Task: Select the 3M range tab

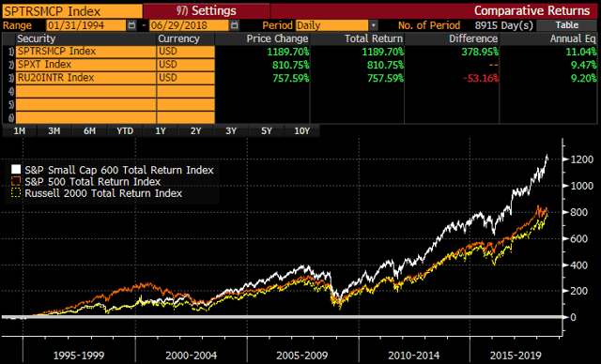Action: tap(54, 131)
